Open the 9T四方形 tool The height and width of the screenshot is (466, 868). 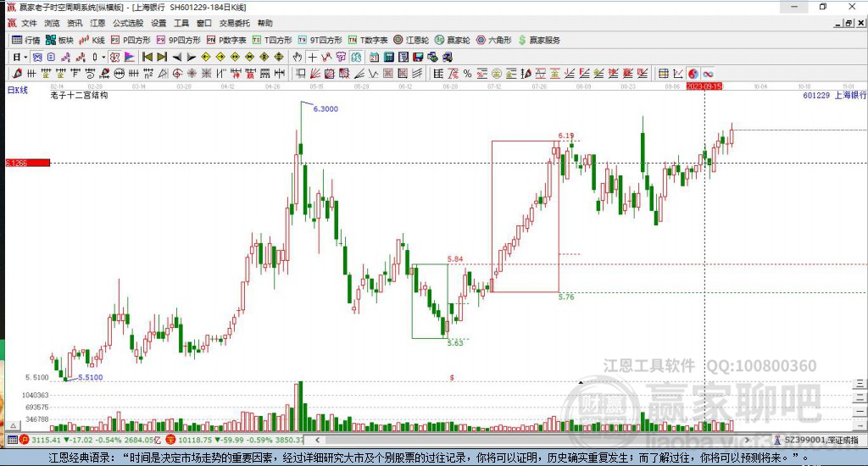[x=320, y=40]
